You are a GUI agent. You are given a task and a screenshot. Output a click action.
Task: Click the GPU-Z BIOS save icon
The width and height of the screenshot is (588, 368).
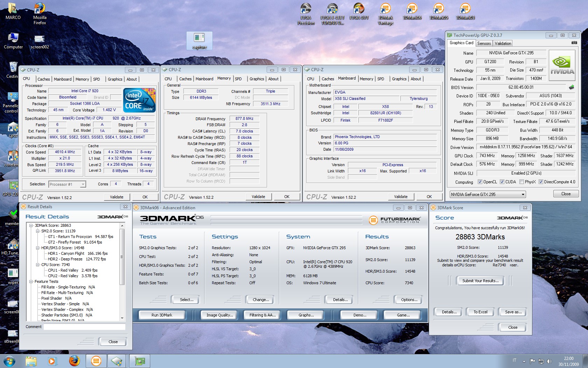pyautogui.click(x=572, y=87)
